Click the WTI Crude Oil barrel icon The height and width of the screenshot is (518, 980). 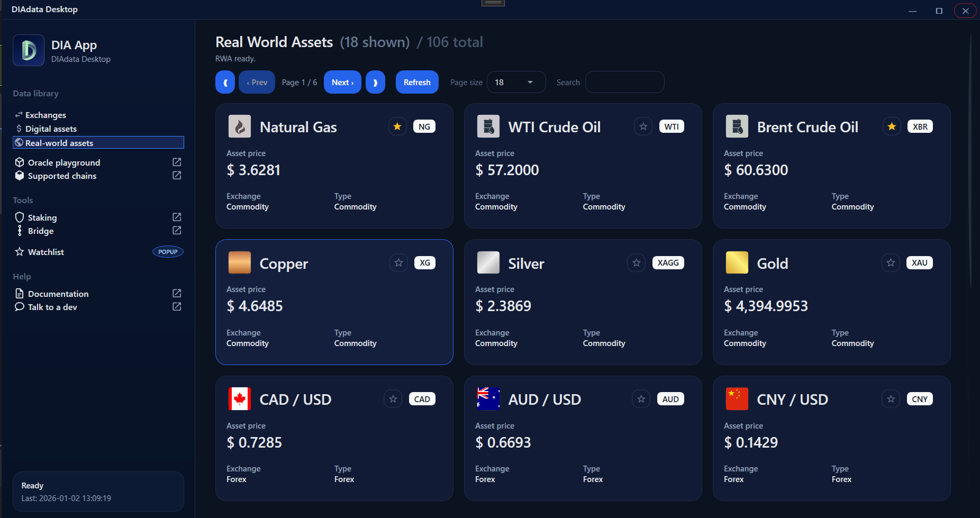coord(488,126)
